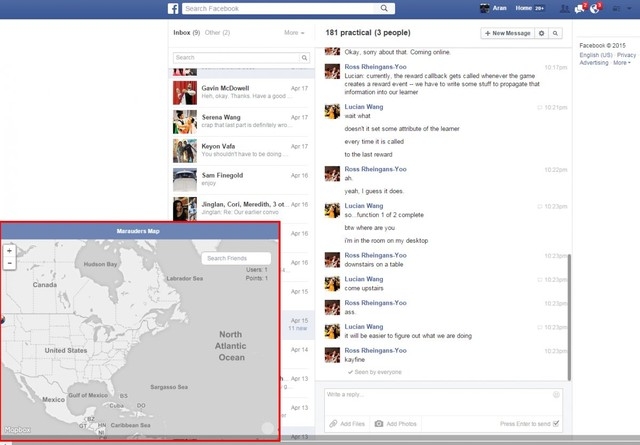The image size is (640, 445).
Task: Click into the Write a reply box
Action: pyautogui.click(x=443, y=402)
